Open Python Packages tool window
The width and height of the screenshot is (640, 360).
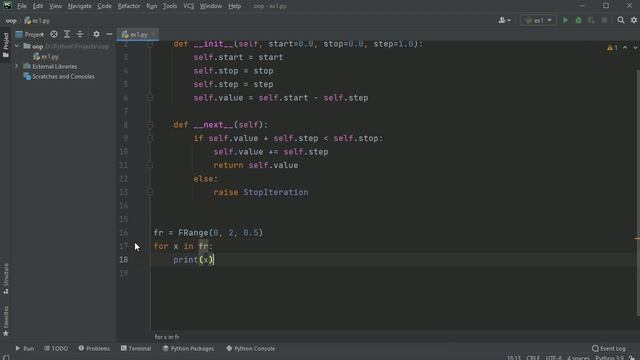[188, 348]
